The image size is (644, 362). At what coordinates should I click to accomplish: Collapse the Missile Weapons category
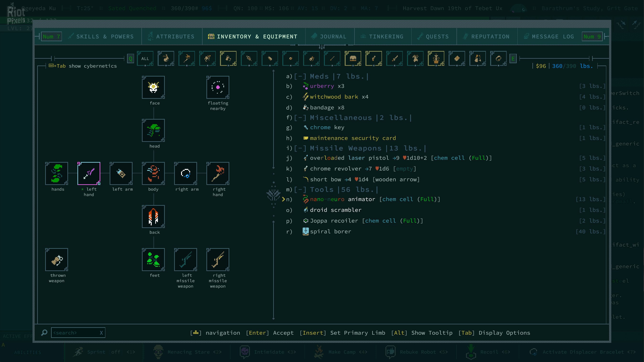point(300,148)
